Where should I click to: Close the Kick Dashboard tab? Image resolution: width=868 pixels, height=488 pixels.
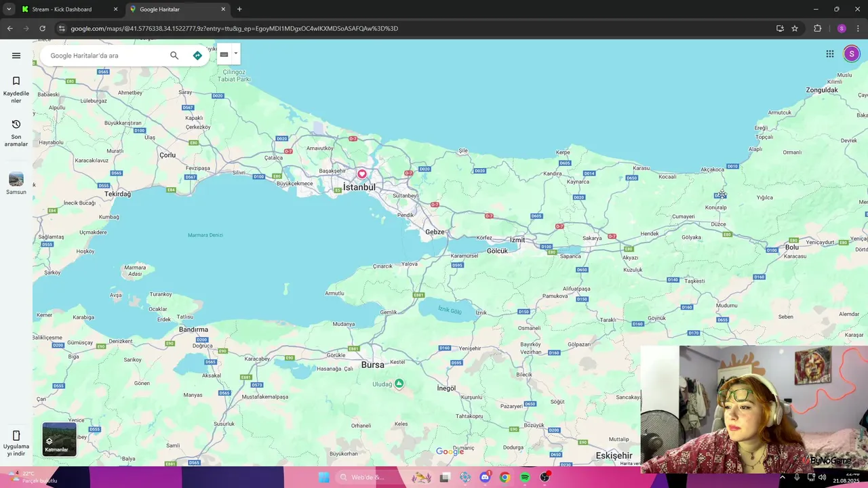[115, 9]
